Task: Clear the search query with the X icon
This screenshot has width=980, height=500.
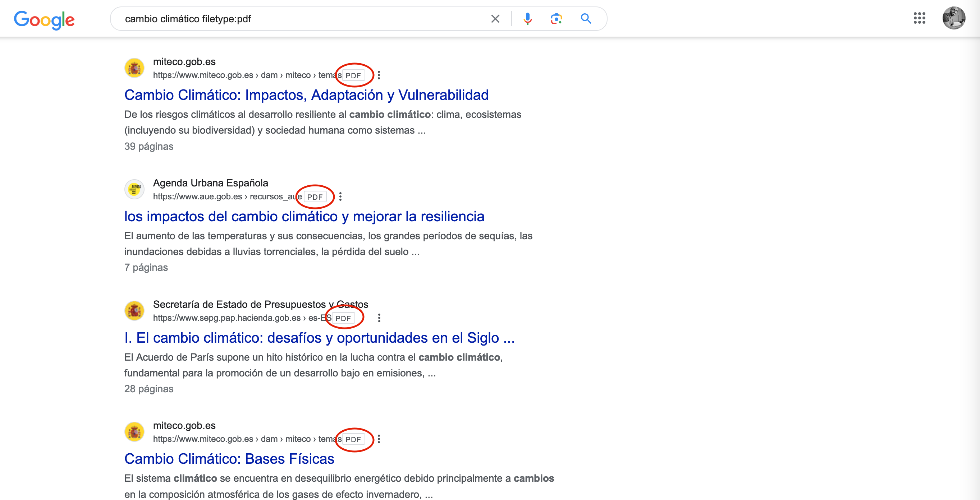Action: 495,18
